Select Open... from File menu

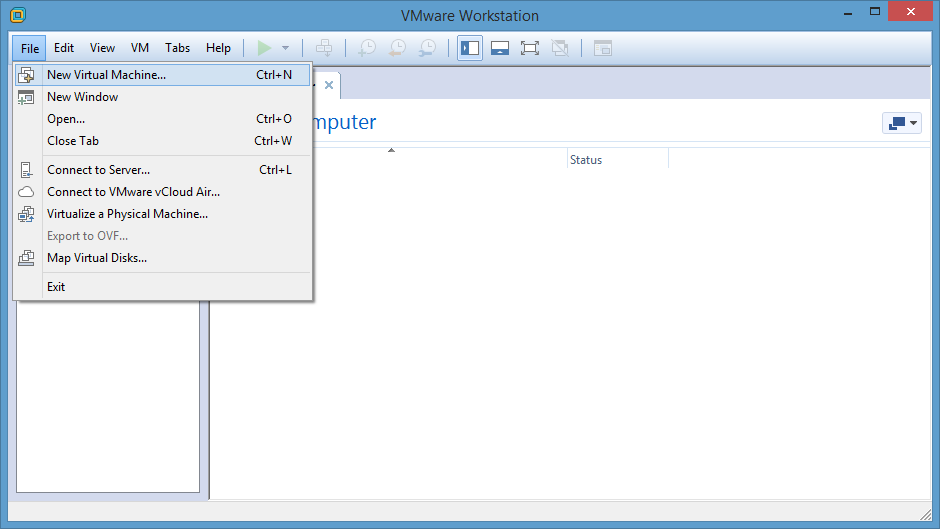(162, 119)
